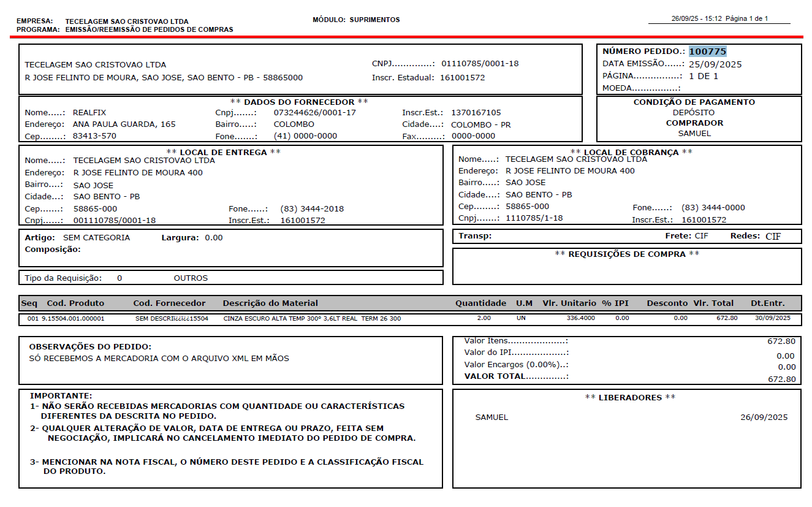Click the DADOS DO FORNECEDOR section header
This screenshot has height=507, width=812.
click(x=299, y=102)
